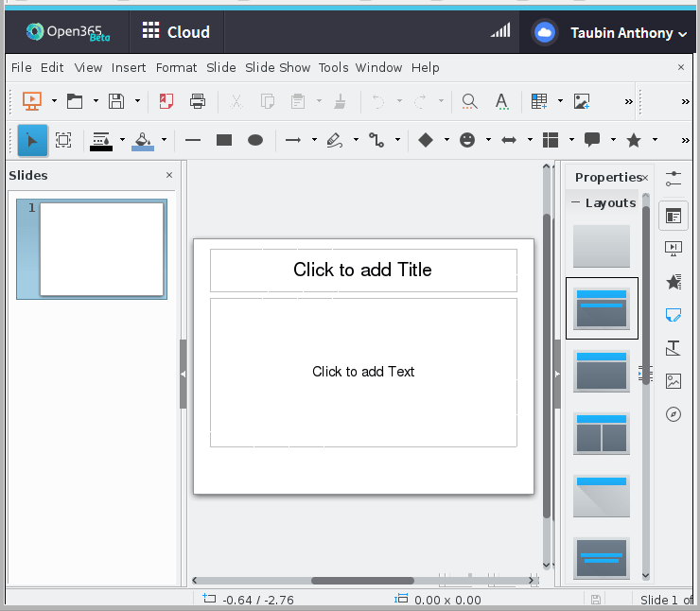Open Sidebar Settings sliders icon
700x611 pixels.
coord(674,179)
